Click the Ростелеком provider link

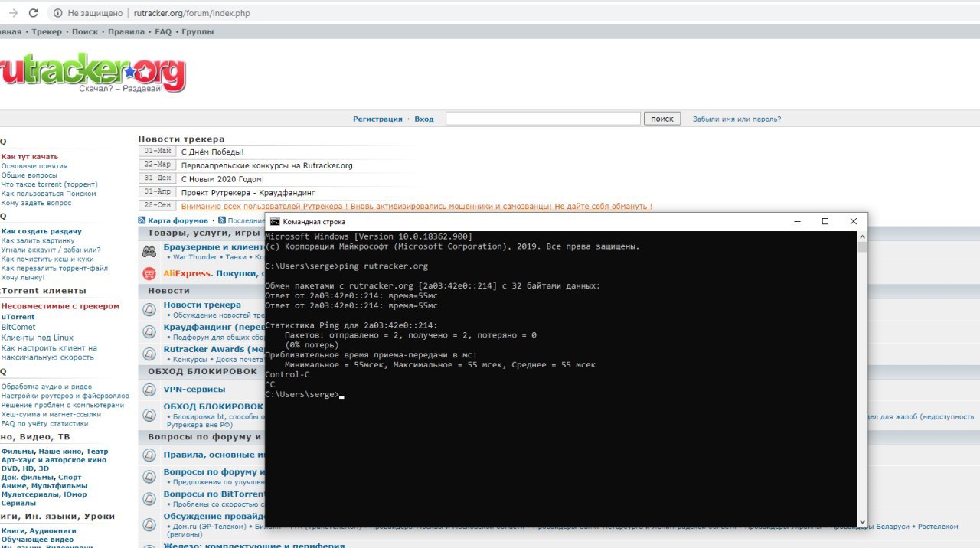[x=938, y=527]
